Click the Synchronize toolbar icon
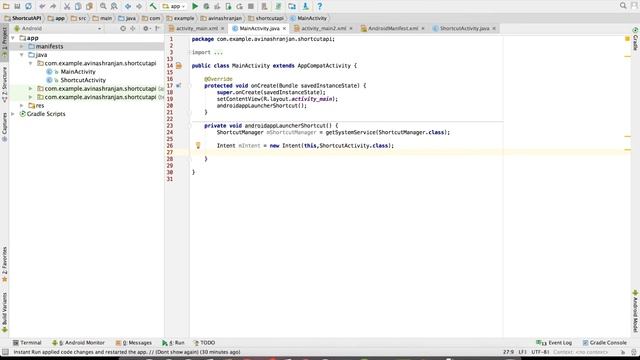Viewport: 640px width, 360px height. pyautogui.click(x=28, y=6)
